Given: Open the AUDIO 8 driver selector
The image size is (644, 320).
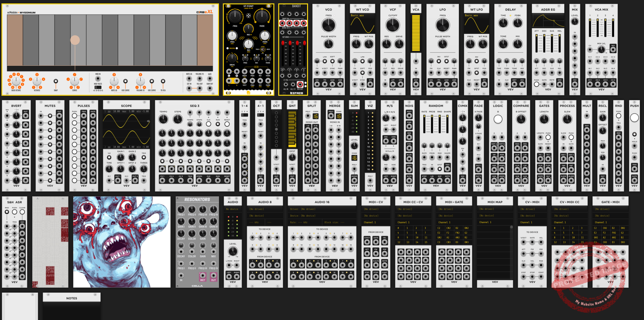Looking at the screenshot, I should click(x=264, y=209).
